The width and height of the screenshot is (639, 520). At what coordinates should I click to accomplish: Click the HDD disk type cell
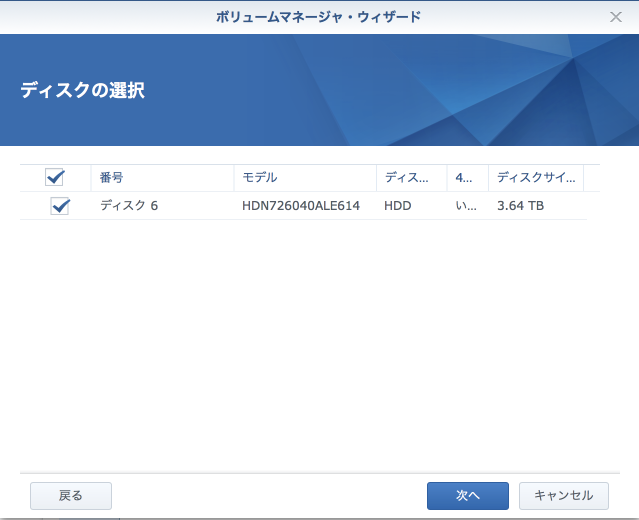(398, 206)
